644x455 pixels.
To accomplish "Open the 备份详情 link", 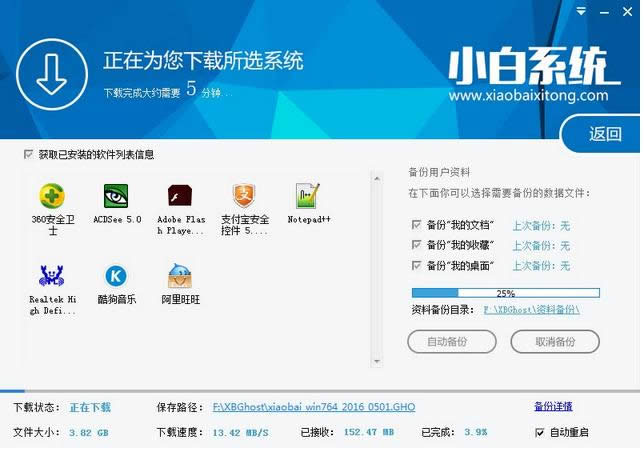I will pos(553,407).
